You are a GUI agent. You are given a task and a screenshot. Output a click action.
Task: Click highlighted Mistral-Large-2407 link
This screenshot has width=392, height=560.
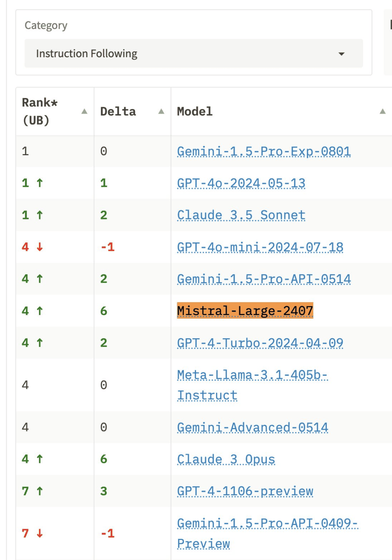(x=245, y=311)
